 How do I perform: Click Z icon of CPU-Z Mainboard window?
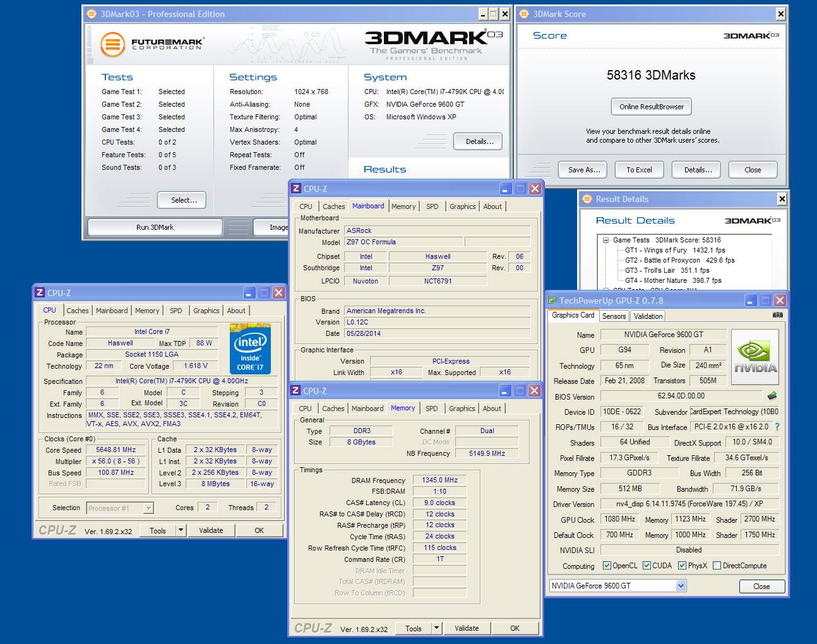(296, 188)
